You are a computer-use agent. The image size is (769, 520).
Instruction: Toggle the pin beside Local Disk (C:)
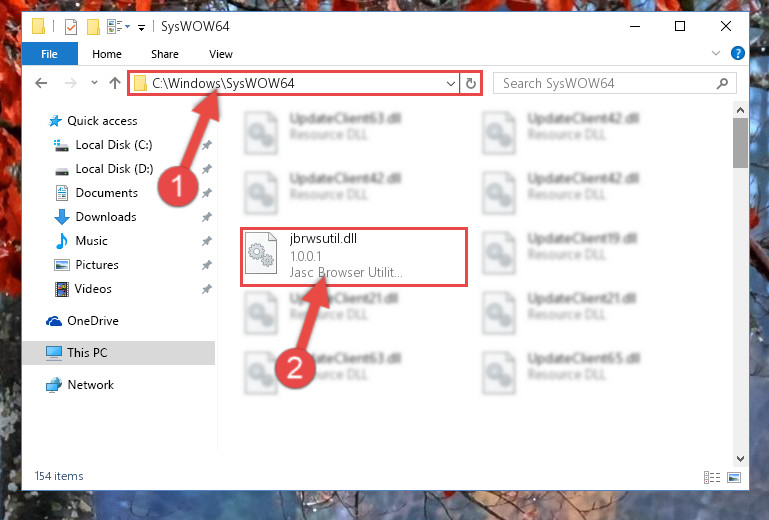206,145
